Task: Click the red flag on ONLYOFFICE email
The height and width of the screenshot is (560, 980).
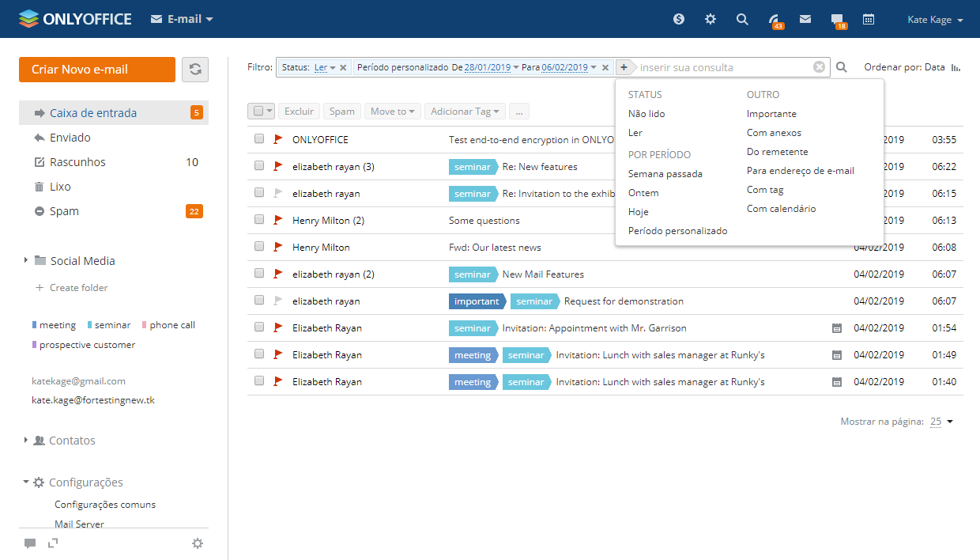Action: (x=277, y=139)
